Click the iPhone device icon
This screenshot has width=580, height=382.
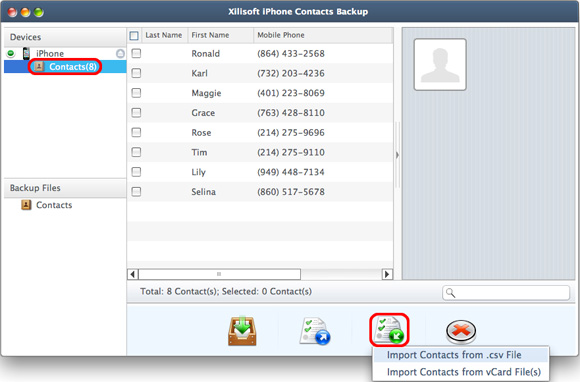click(x=26, y=53)
